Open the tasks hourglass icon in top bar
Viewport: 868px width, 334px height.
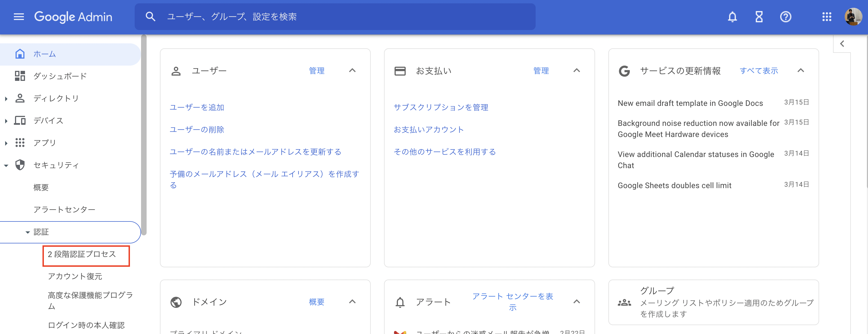coord(759,17)
